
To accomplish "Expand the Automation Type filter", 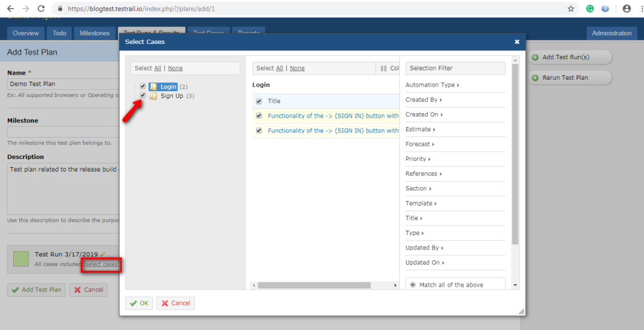I will tap(432, 85).
